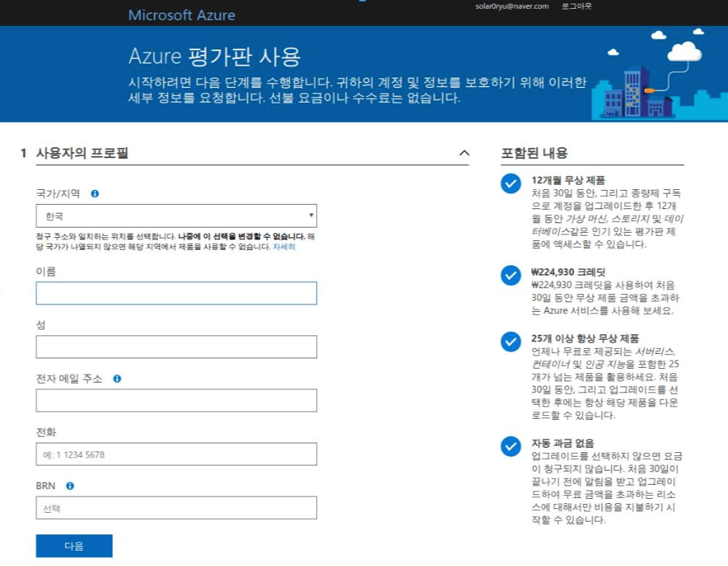Click the 국가/지역 field label
Screen dimensions: 728x566
pos(58,194)
